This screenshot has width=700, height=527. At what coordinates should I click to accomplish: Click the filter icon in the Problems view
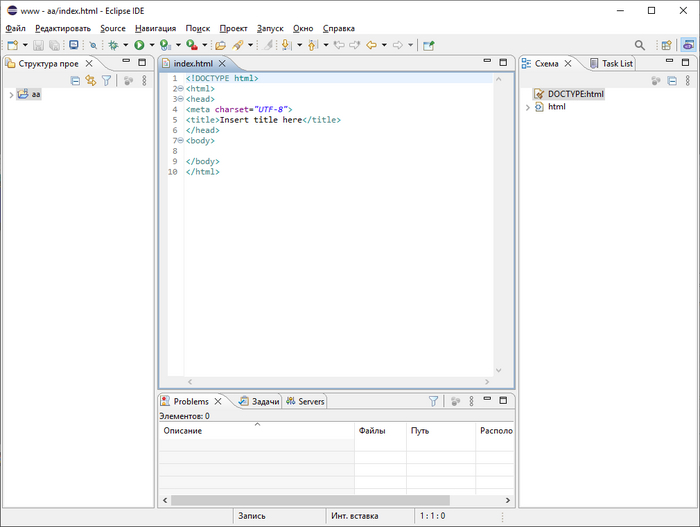point(434,401)
